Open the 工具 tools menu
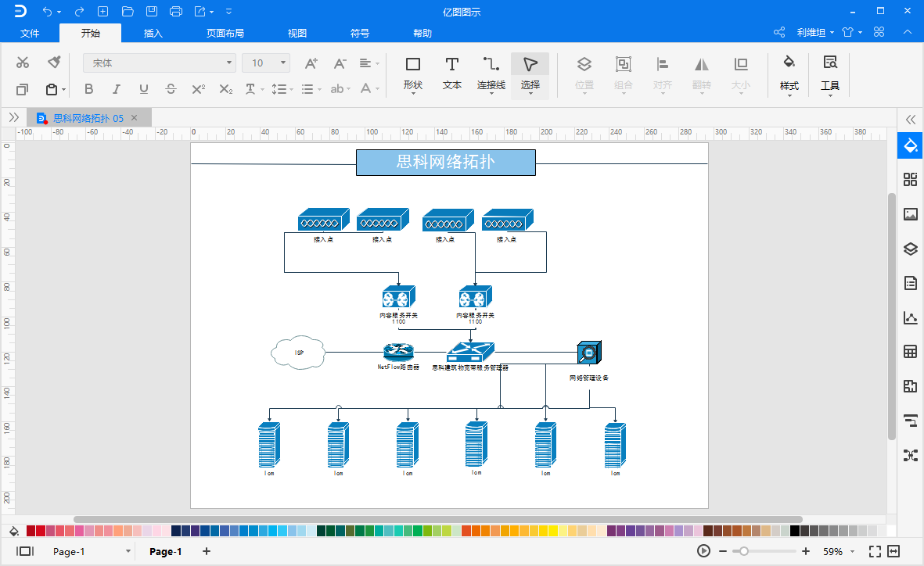This screenshot has height=566, width=924. [x=829, y=75]
